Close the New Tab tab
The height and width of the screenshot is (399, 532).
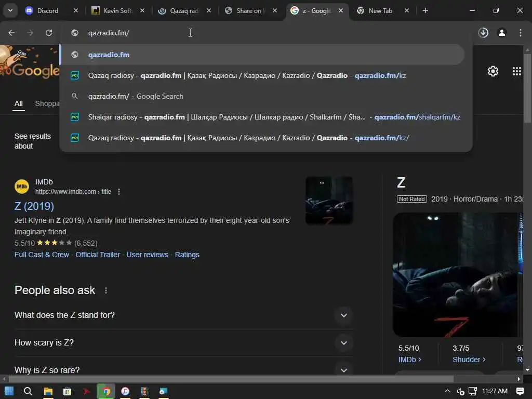click(x=406, y=11)
